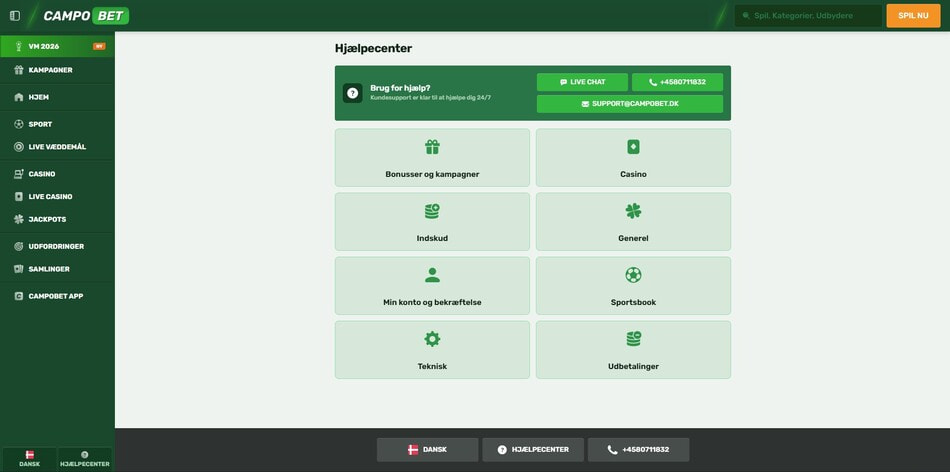The height and width of the screenshot is (472, 950).
Task: Start a Live Chat with support
Action: click(582, 82)
